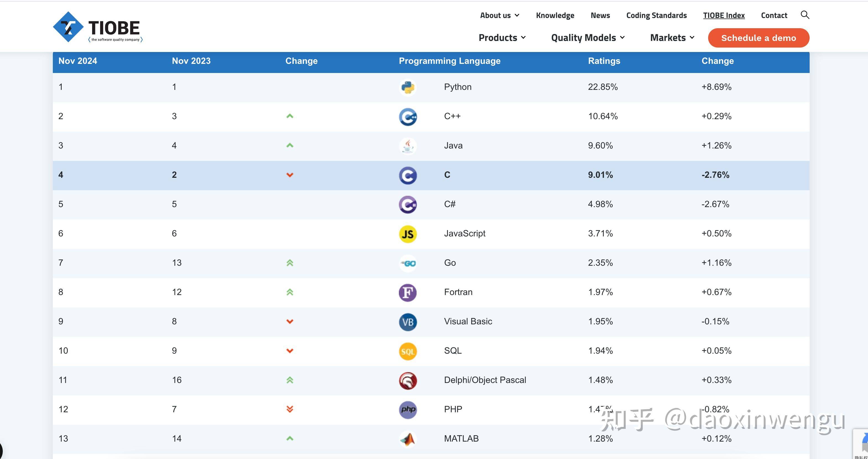Open the search magnifier icon
The image size is (868, 459).
click(805, 15)
